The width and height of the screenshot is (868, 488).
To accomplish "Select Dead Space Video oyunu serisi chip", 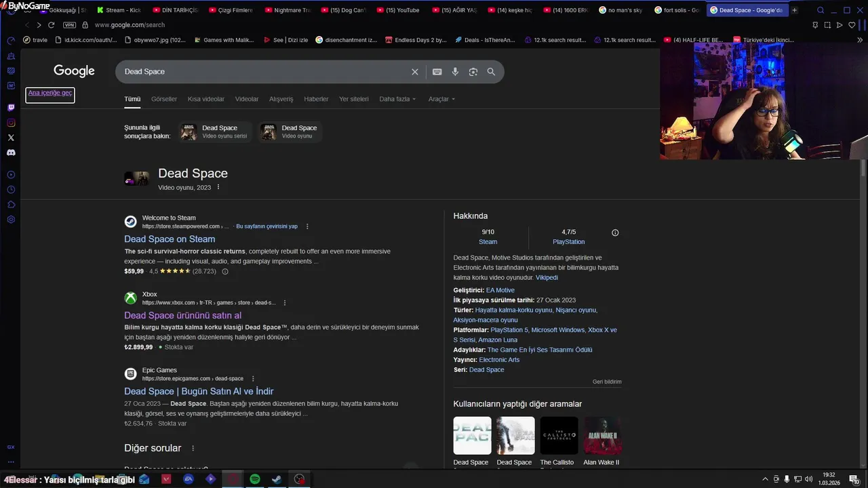I will coord(216,131).
